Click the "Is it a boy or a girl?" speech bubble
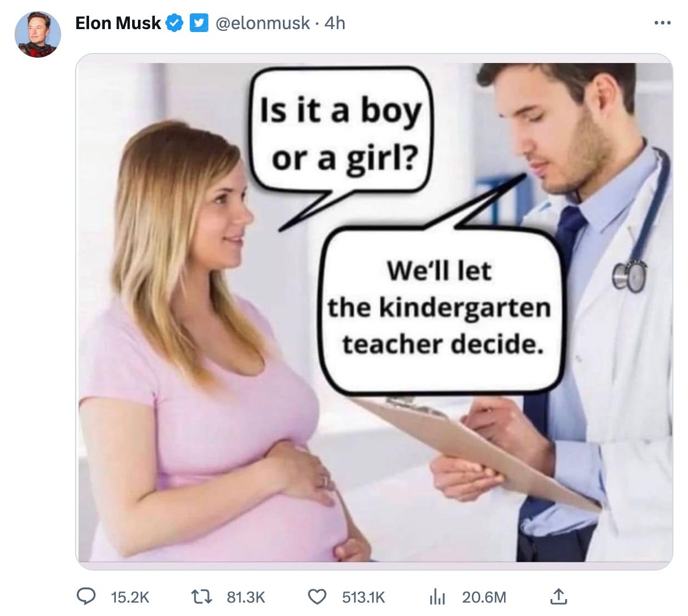Image resolution: width=688 pixels, height=616 pixels. [x=341, y=132]
